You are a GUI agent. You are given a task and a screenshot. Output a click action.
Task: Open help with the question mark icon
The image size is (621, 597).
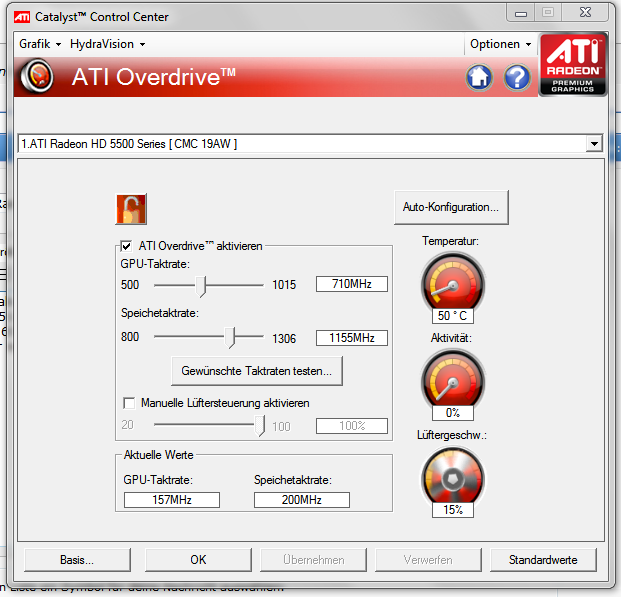[x=517, y=77]
